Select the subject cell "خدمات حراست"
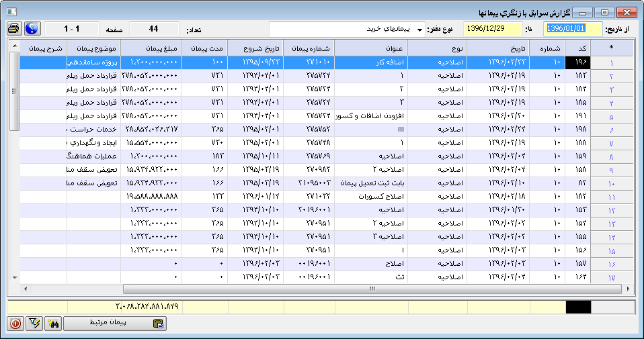Image resolution: width=644 pixels, height=339 pixels. (x=93, y=130)
